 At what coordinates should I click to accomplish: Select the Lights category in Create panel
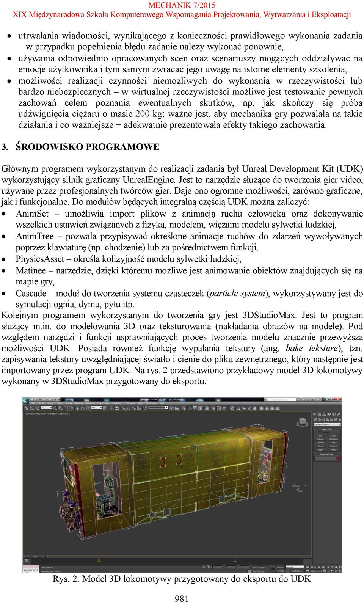(x=324, y=420)
